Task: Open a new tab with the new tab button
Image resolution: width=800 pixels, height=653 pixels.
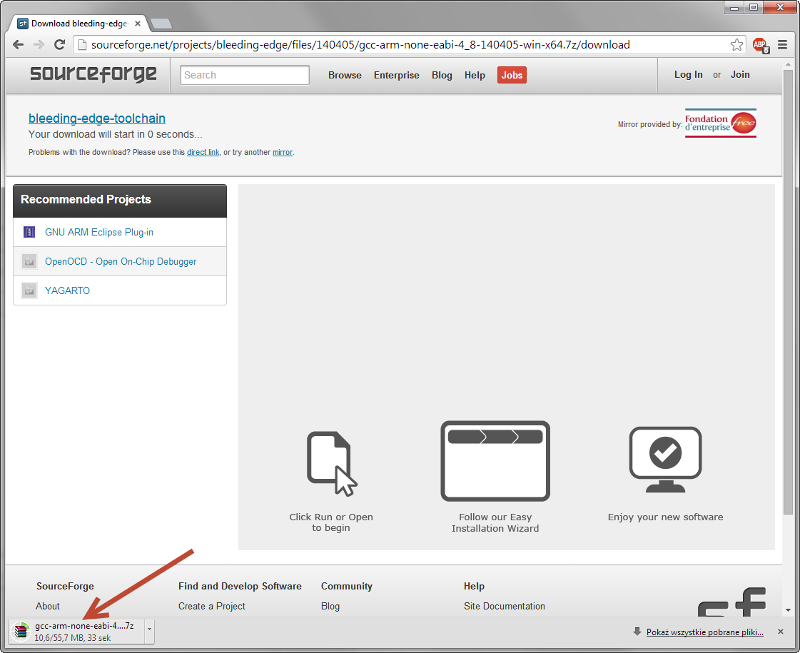Action: (161, 23)
